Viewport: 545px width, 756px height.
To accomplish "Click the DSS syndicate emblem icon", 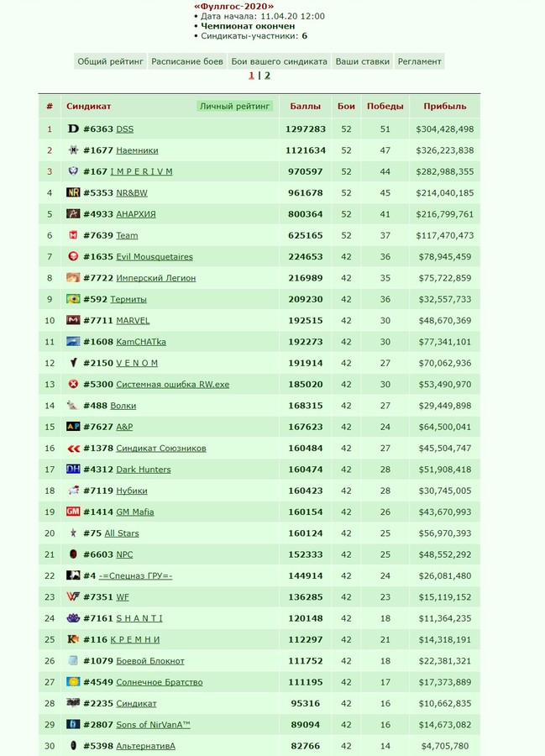I will click(73, 129).
